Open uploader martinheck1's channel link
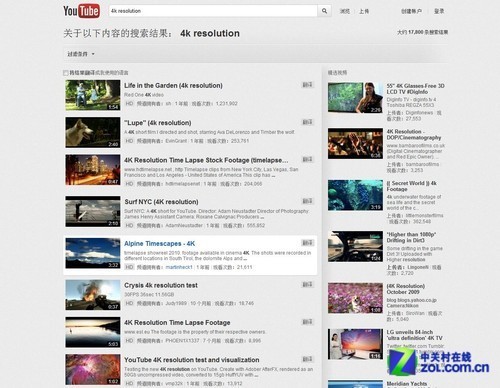 point(179,267)
